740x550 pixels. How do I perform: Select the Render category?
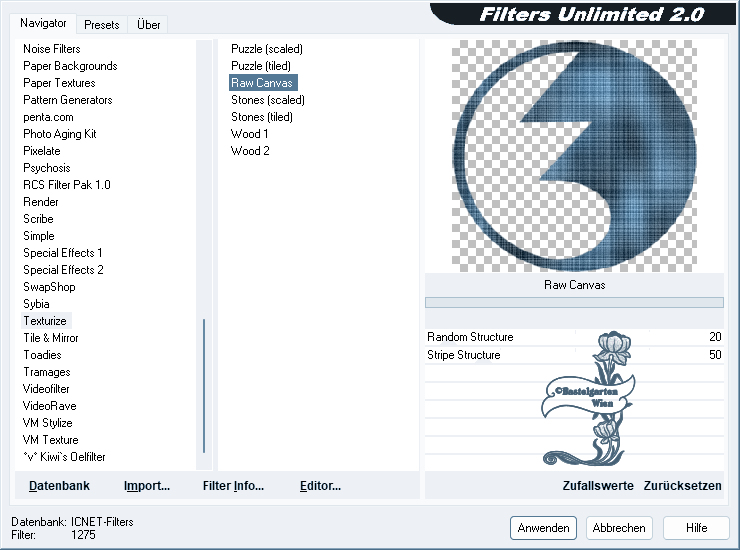(41, 202)
